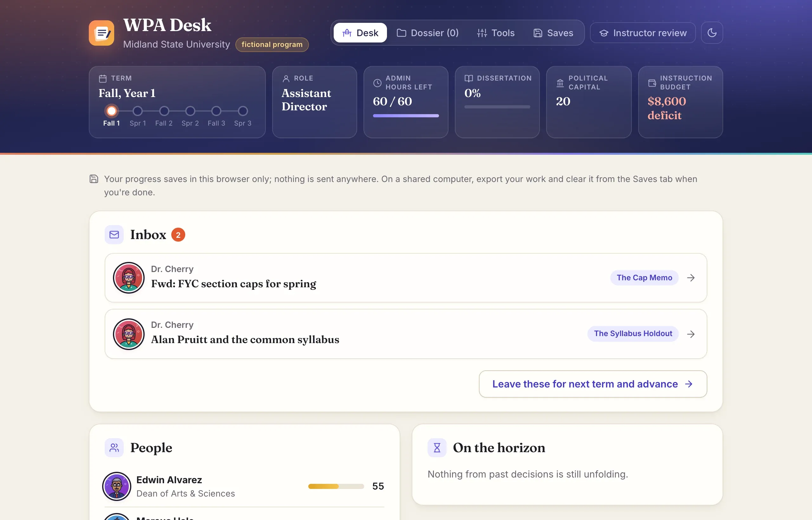Image resolution: width=812 pixels, height=520 pixels.
Task: Click Edwin Alvarez's avatar
Action: coord(116,486)
